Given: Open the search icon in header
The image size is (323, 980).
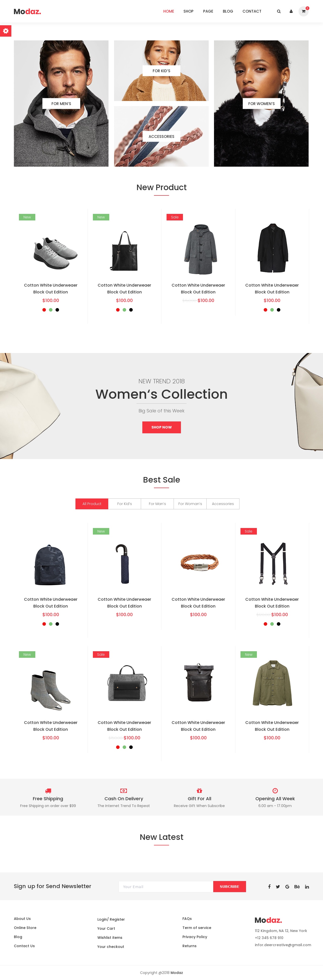Looking at the screenshot, I should (279, 11).
